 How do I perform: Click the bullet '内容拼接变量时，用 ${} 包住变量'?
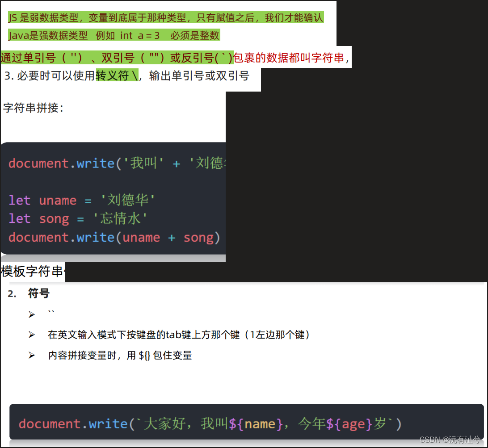click(x=120, y=355)
